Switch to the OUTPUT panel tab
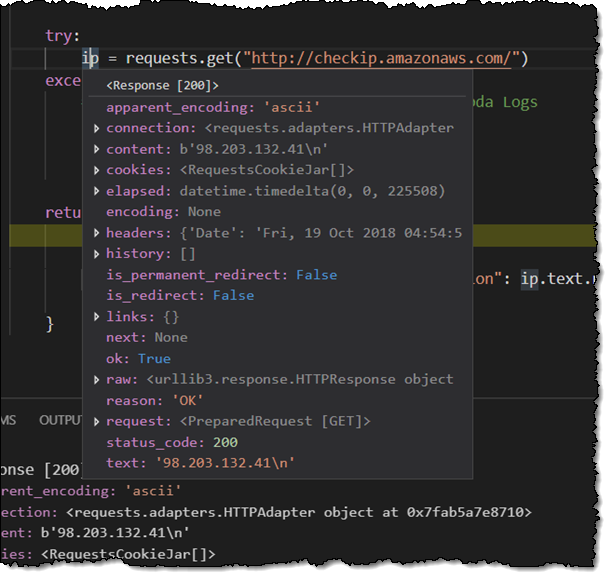The width and height of the screenshot is (610, 577). [60, 420]
